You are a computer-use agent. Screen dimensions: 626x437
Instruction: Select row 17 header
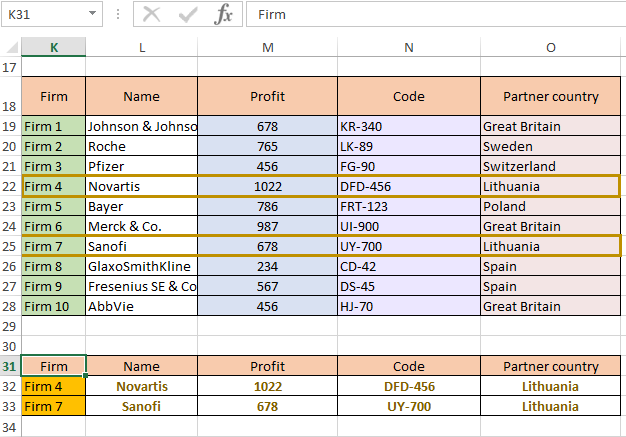10,67
